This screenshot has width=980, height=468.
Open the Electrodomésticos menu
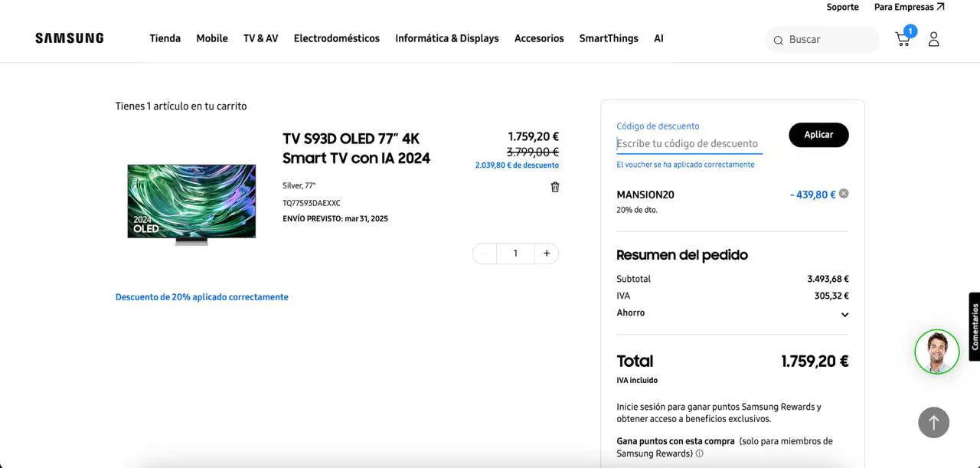point(337,38)
